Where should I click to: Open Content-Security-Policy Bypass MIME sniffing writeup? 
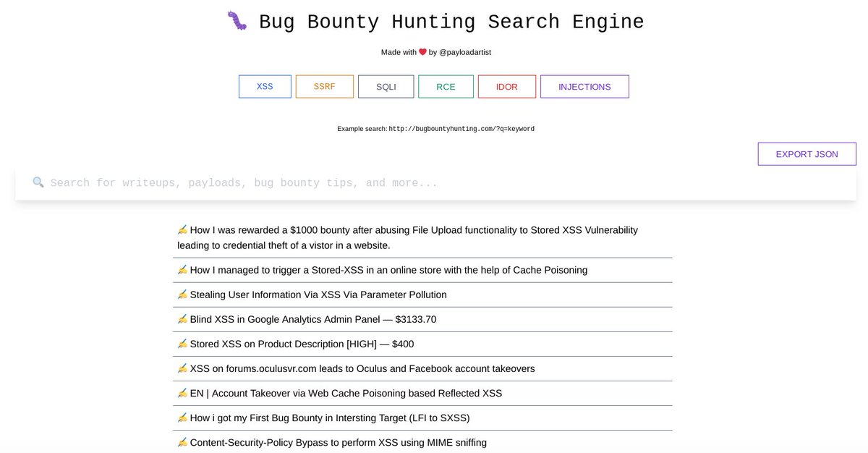pos(339,442)
